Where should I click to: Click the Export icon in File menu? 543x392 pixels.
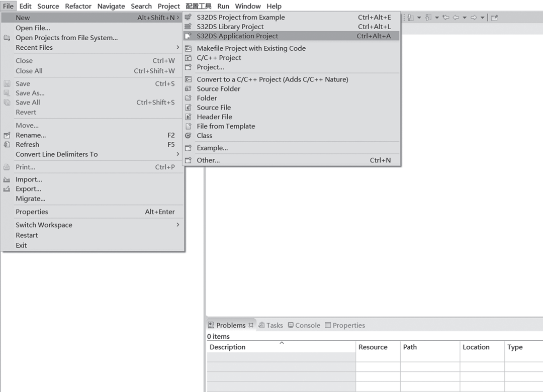click(7, 189)
